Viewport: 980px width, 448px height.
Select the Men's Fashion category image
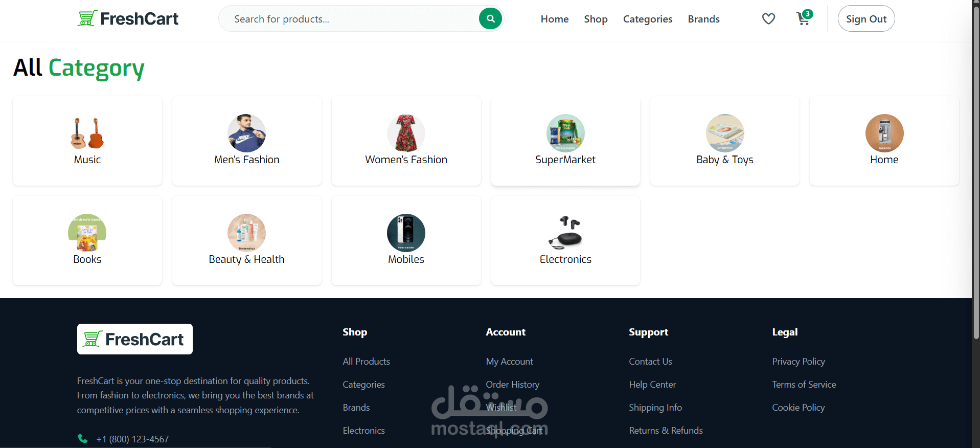point(247,133)
